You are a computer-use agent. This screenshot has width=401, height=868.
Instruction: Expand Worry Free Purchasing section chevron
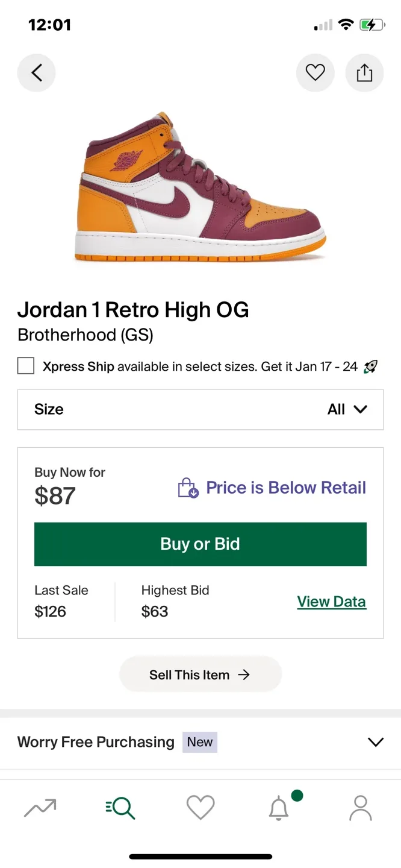[375, 742]
